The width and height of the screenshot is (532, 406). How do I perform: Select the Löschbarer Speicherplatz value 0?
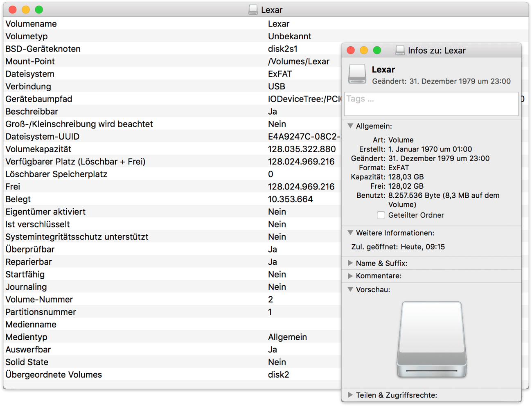271,174
